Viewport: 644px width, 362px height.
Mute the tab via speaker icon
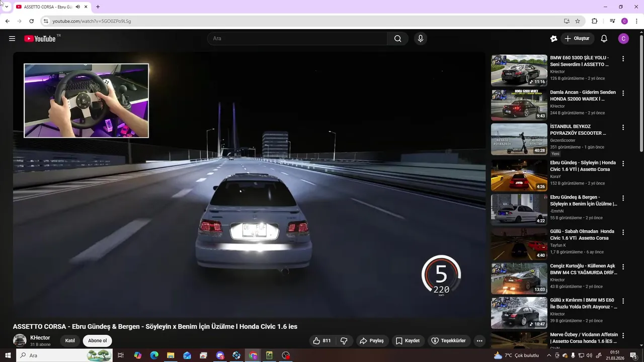pos(77,7)
